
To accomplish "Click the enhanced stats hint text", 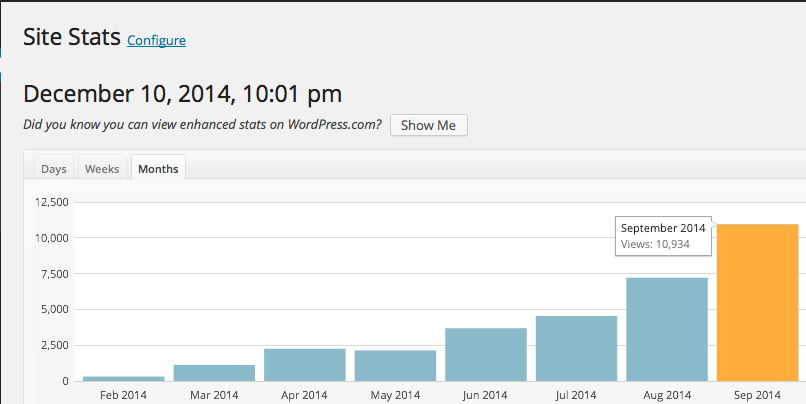I will [202, 125].
